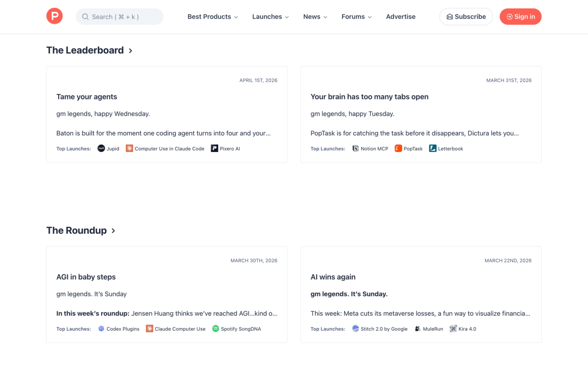Click the 'Baton is built for the moment' excerpt

pos(163,133)
